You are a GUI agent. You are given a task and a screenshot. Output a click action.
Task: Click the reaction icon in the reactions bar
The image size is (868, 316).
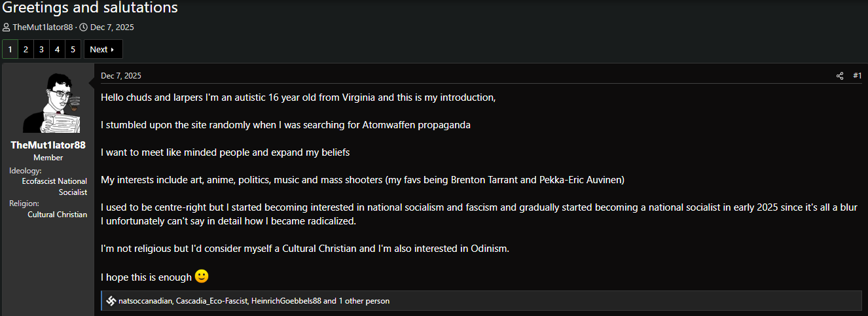tap(111, 301)
